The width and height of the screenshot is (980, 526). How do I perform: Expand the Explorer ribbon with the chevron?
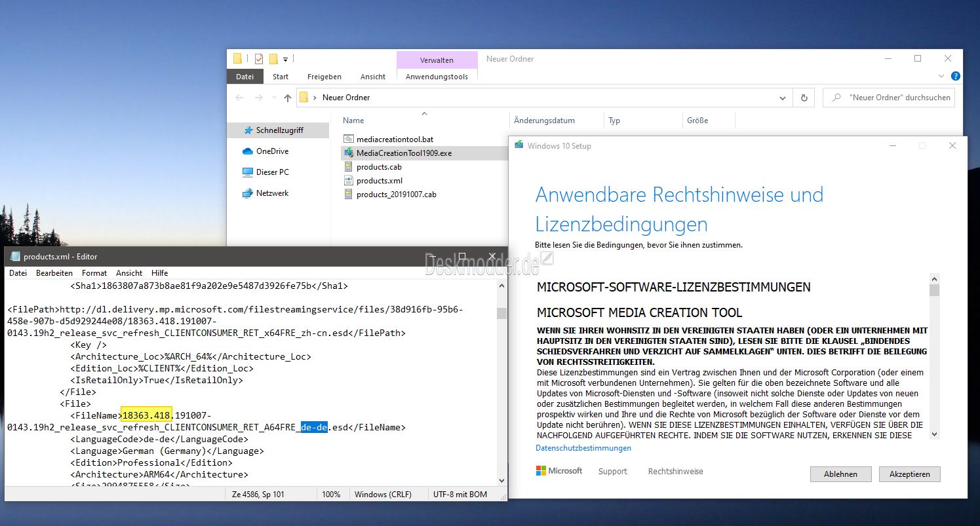[942, 77]
